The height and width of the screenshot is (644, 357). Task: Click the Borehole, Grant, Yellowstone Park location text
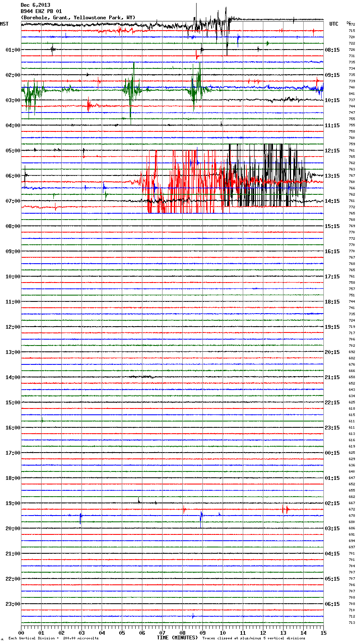pyautogui.click(x=78, y=18)
